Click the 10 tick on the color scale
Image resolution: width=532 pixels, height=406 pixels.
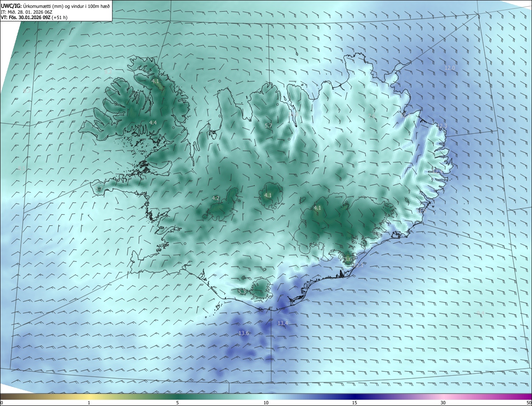point(266,403)
